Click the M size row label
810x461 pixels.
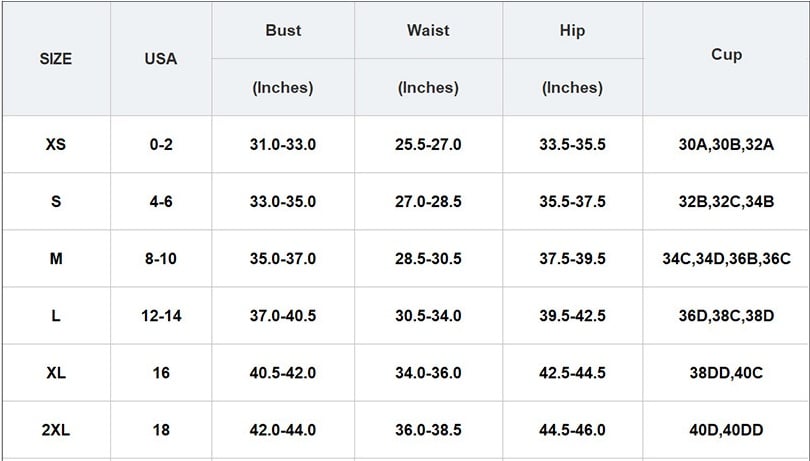(x=56, y=258)
